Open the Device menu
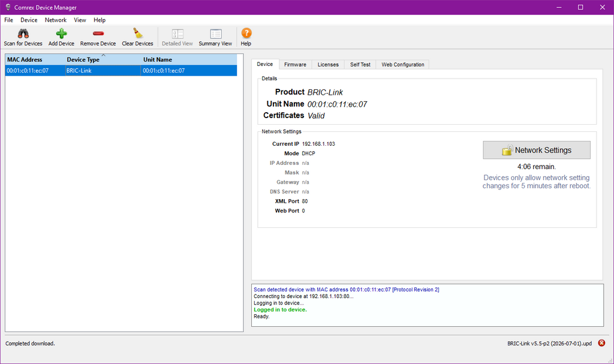Viewport: 614px width, 364px height. [x=29, y=20]
